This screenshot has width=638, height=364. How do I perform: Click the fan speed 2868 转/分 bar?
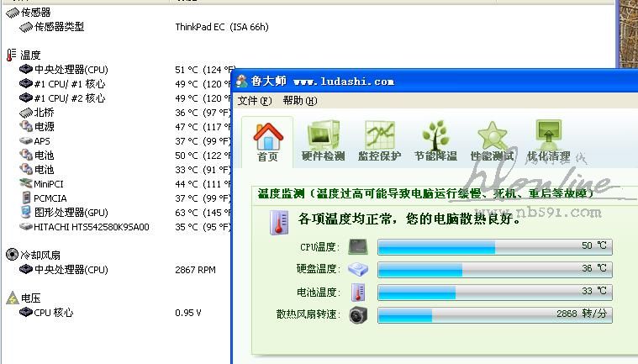(x=495, y=314)
